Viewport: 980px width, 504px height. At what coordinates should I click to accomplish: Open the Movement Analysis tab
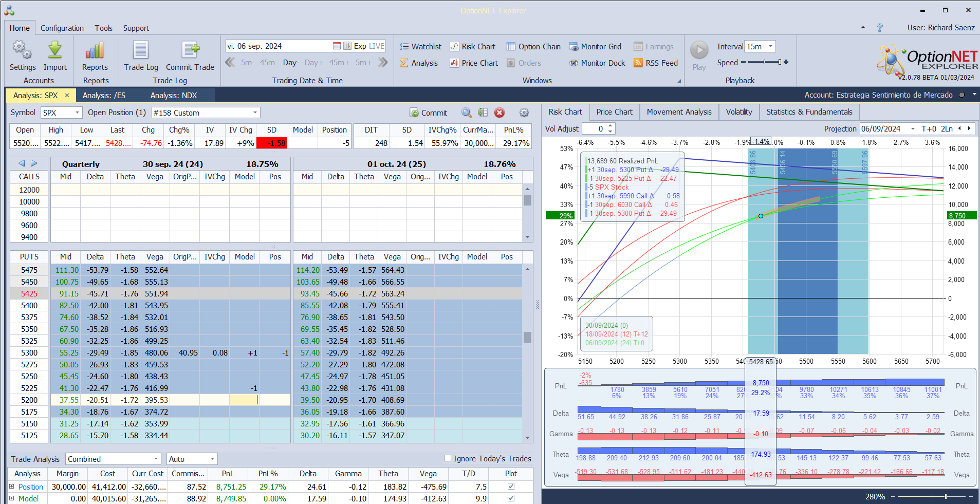[679, 112]
